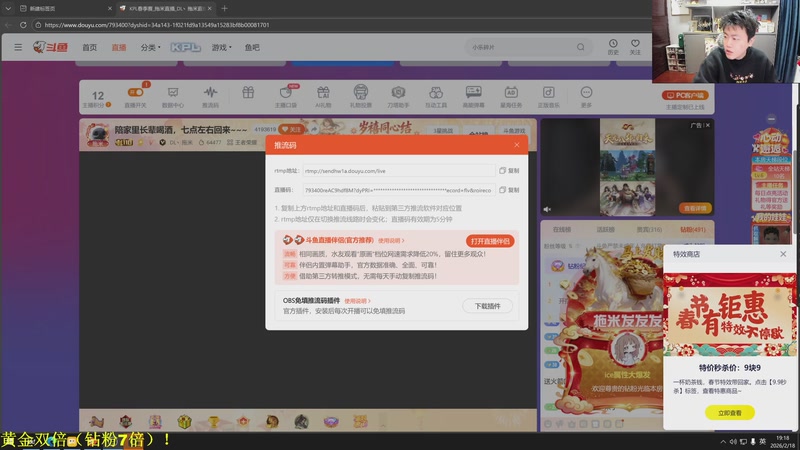800x450 pixels.
Task: Open 正版音乐 music tool
Action: point(548,97)
